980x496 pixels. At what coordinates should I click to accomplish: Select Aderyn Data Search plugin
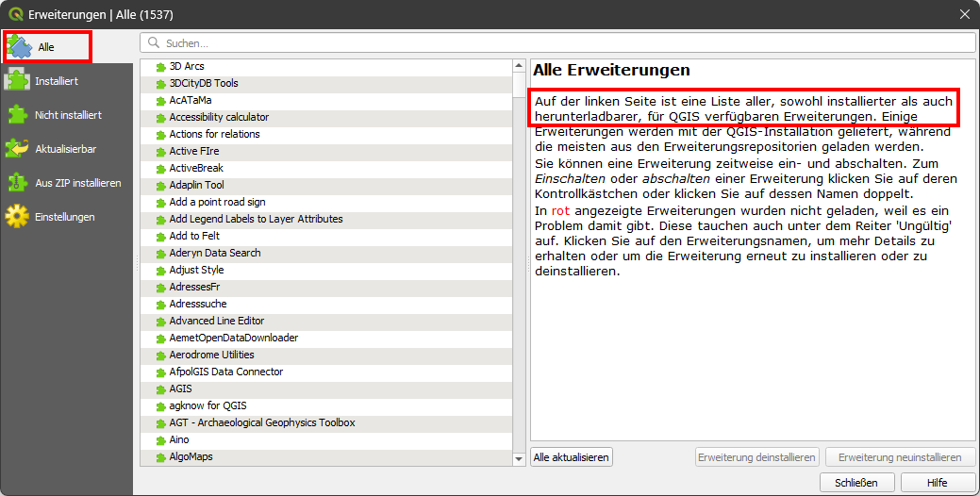pos(326,253)
